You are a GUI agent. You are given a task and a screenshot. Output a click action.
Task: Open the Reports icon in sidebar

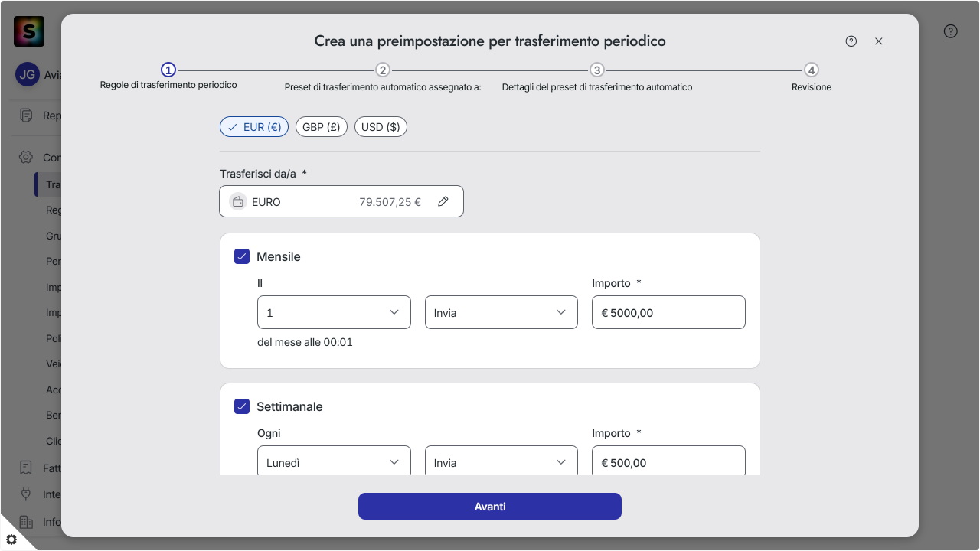[x=26, y=116]
